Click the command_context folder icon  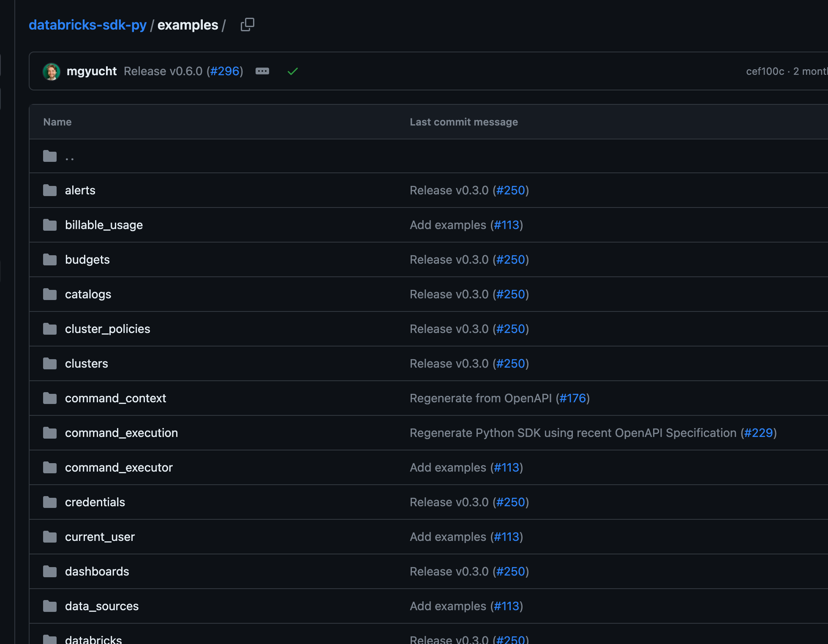tap(50, 398)
